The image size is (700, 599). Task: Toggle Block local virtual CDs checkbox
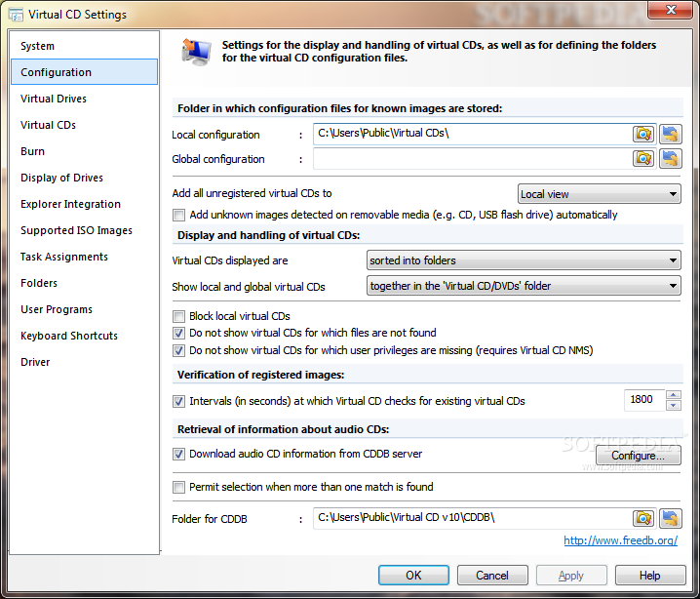point(179,317)
